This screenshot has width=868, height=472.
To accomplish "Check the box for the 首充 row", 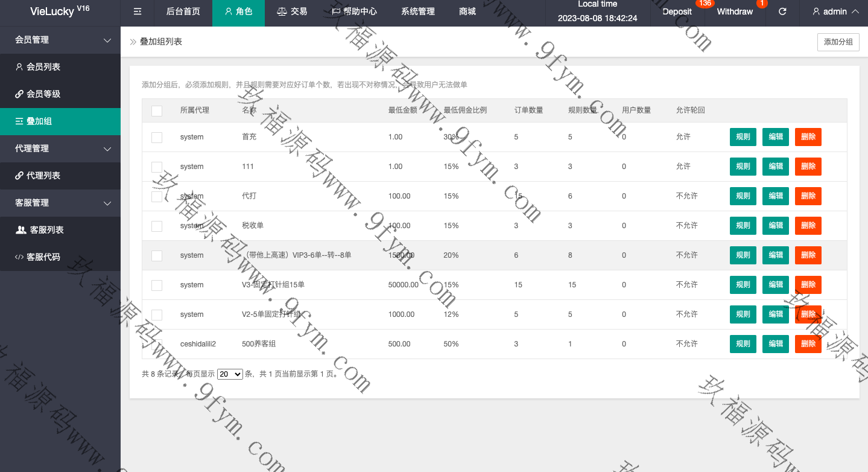I will tap(157, 137).
